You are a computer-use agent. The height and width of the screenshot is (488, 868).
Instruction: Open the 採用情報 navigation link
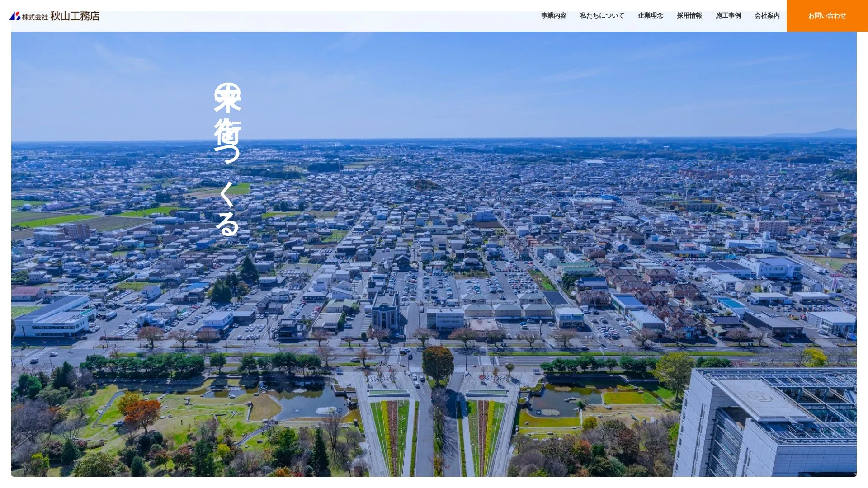689,15
